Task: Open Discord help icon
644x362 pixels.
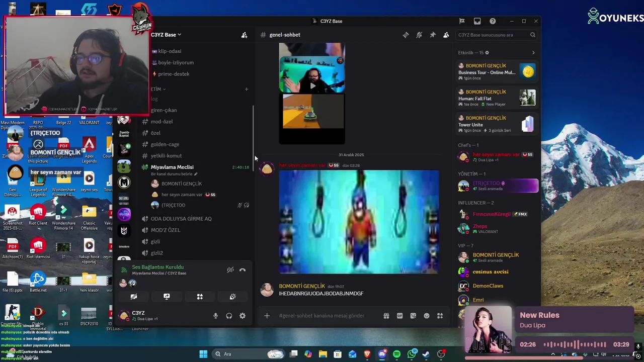Action: pos(493,21)
